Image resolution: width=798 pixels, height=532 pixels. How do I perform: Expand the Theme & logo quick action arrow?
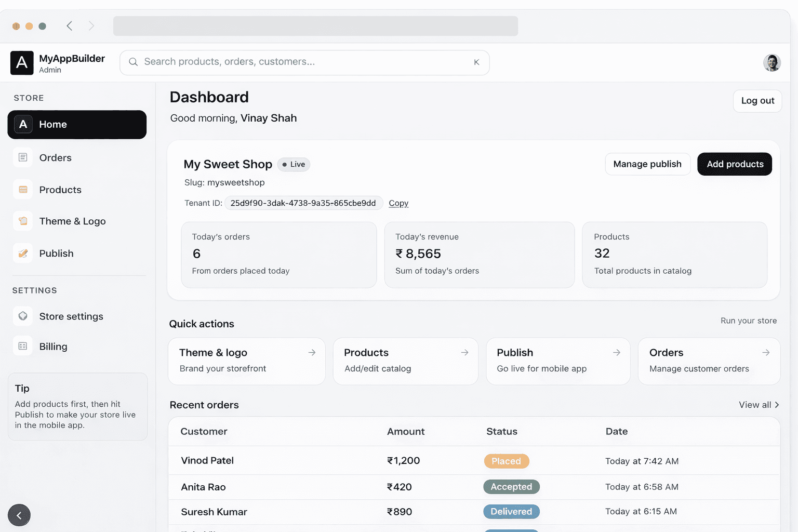312,352
